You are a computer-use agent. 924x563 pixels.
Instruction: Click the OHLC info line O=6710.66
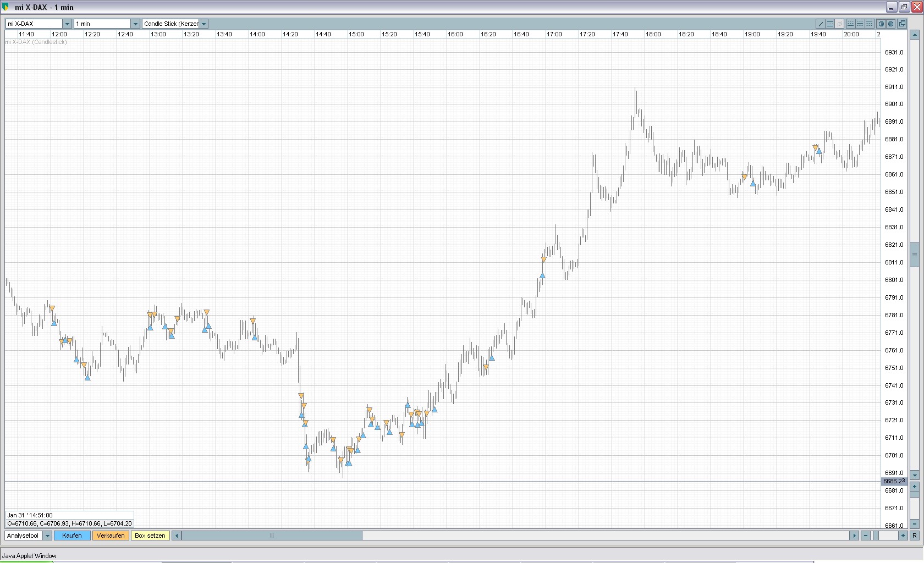pos(69,523)
